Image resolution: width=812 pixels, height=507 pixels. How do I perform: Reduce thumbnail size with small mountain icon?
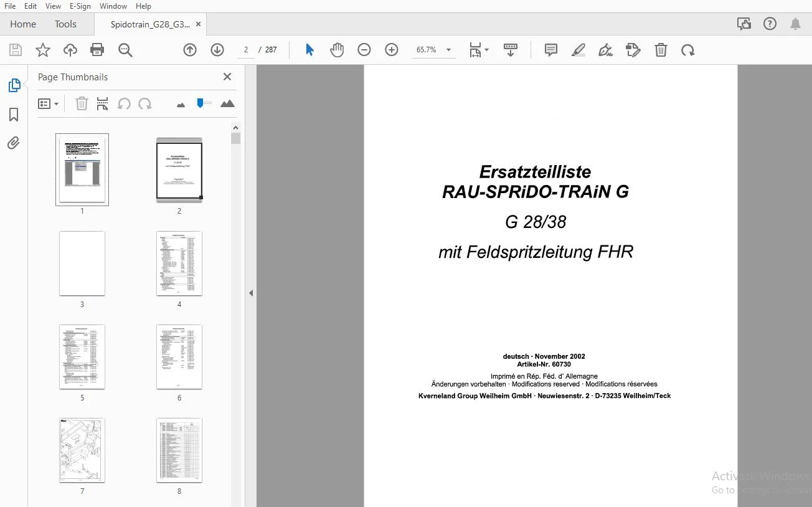click(x=181, y=105)
